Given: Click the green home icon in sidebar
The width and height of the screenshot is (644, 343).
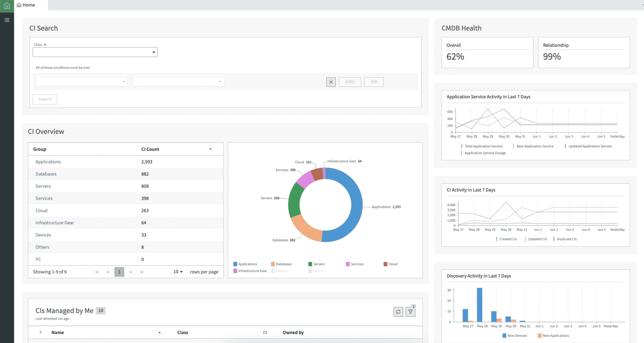Looking at the screenshot, I should tap(7, 6).
